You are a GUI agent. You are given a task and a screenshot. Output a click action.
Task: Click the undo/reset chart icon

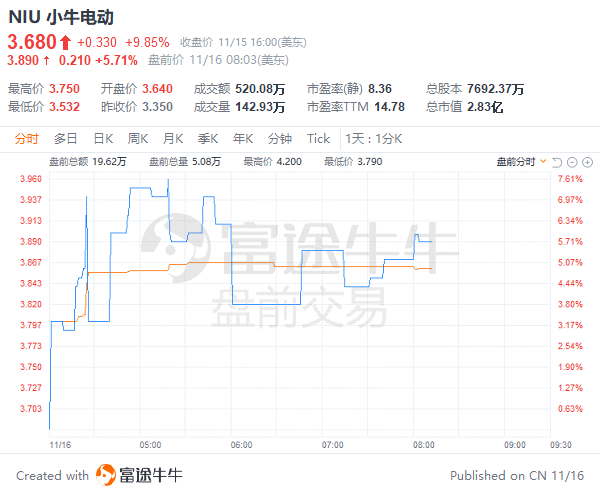[x=557, y=163]
